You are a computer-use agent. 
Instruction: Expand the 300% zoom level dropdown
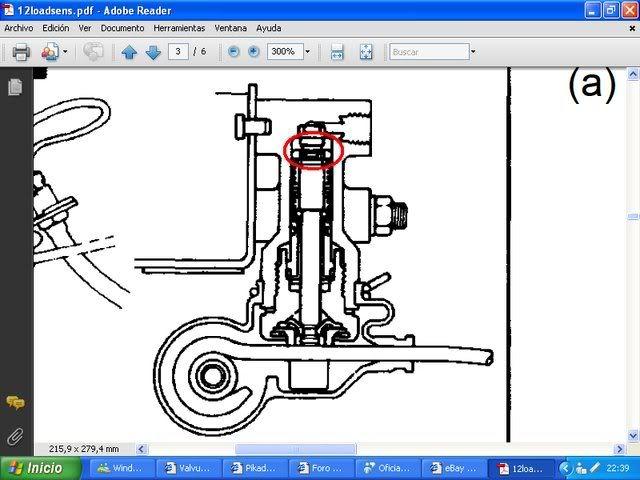pos(307,52)
